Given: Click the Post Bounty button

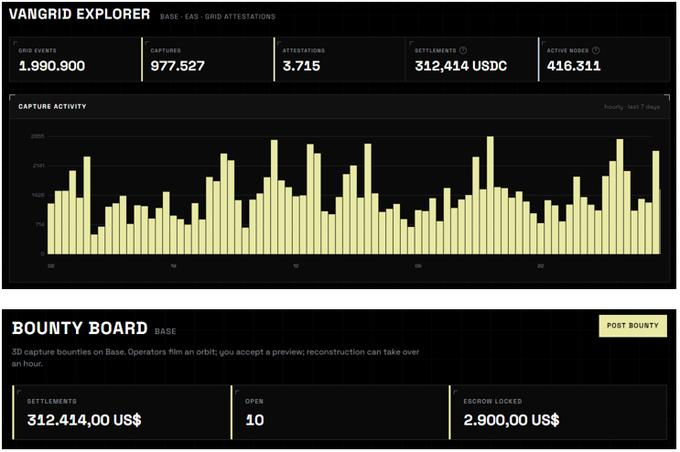Looking at the screenshot, I should [633, 326].
